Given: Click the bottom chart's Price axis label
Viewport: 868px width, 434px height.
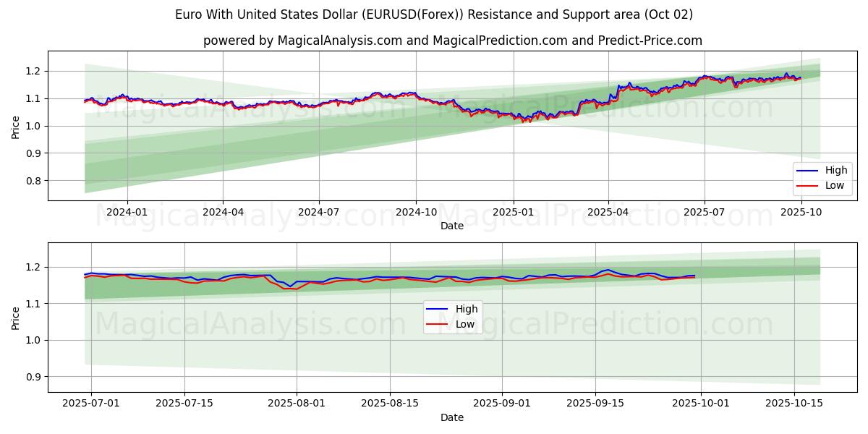Looking at the screenshot, I should (x=16, y=318).
